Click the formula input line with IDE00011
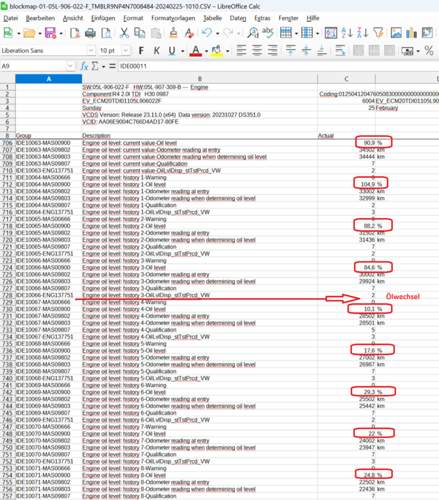The image size is (439, 500). tap(278, 66)
